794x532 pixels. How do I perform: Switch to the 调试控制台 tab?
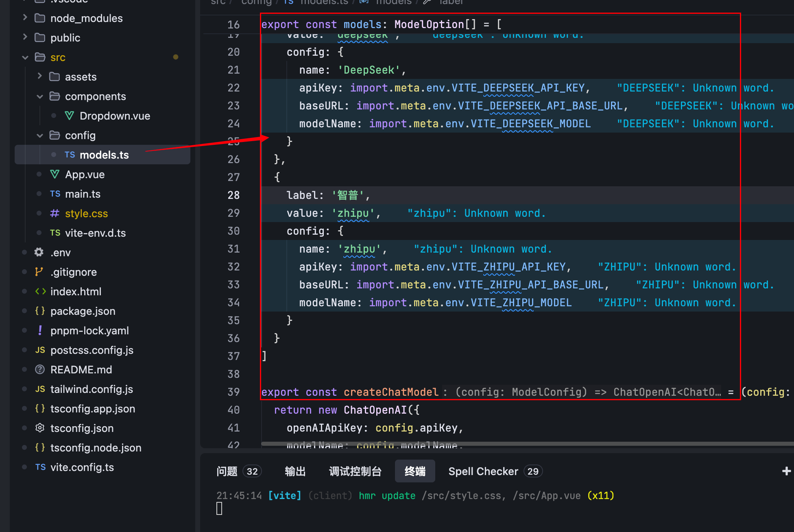click(x=355, y=471)
